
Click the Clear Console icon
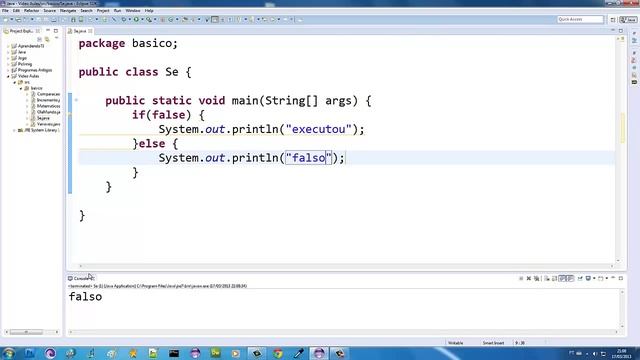[x=547, y=278]
